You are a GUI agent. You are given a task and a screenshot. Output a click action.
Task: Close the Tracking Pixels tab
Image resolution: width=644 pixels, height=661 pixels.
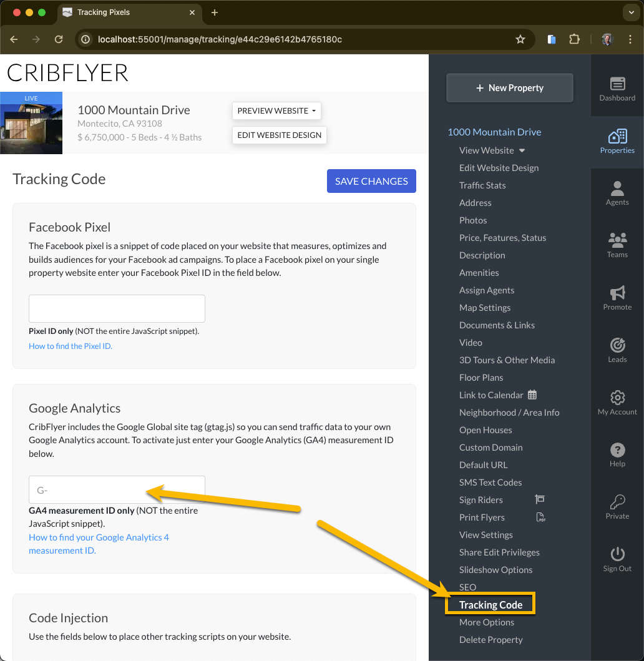click(x=192, y=12)
